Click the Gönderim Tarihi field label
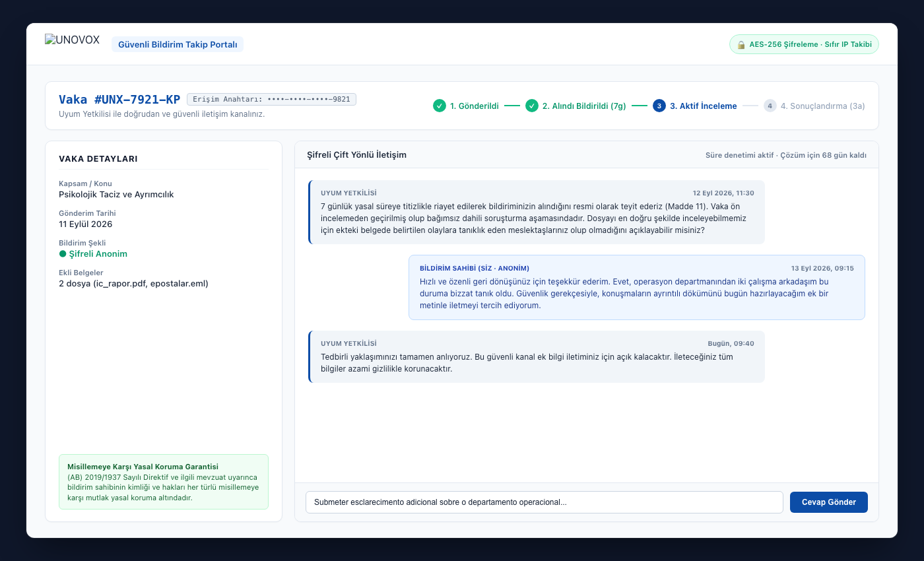The image size is (924, 561). click(87, 213)
